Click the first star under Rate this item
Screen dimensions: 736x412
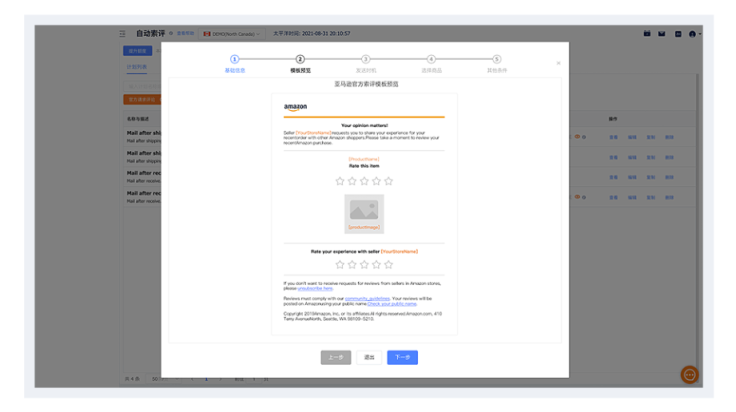(340, 181)
